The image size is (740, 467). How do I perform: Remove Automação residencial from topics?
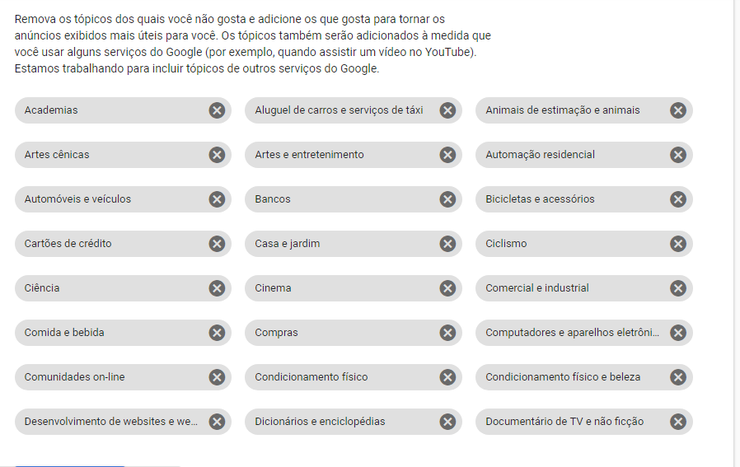[678, 155]
